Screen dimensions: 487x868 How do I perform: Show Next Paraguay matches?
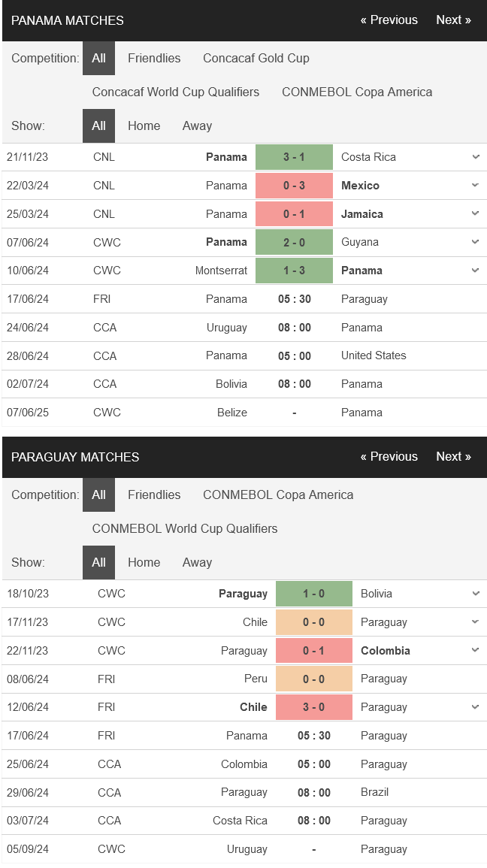tap(453, 457)
